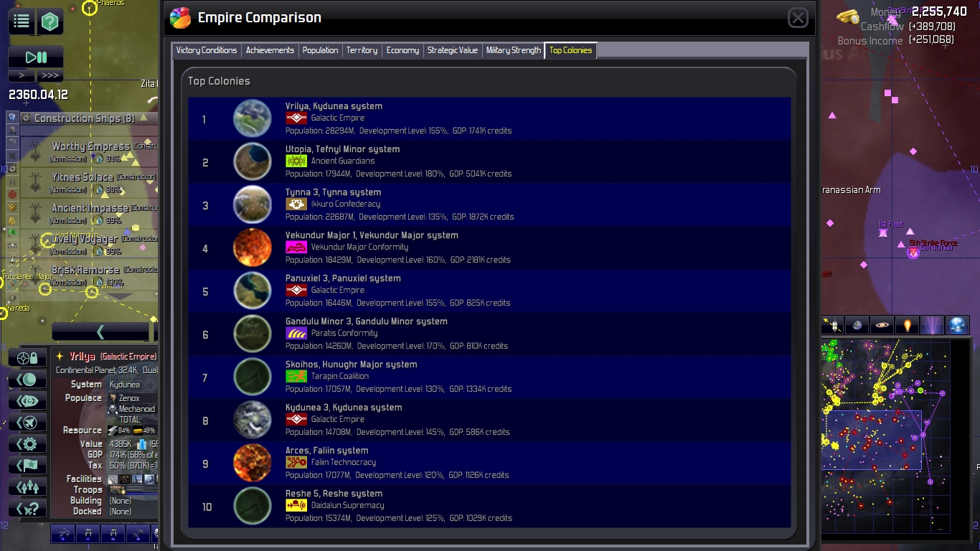
Task: Toggle the lock-view target icon
Action: (x=28, y=358)
